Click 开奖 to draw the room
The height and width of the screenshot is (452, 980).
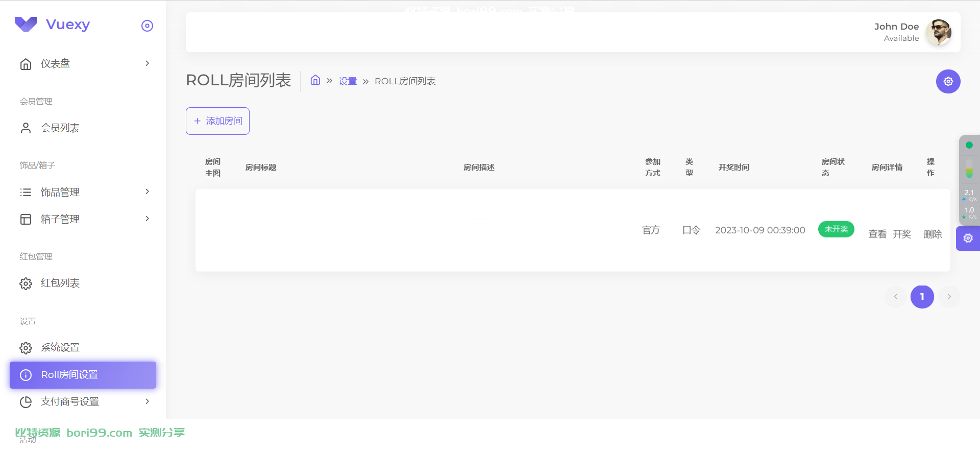(x=902, y=234)
